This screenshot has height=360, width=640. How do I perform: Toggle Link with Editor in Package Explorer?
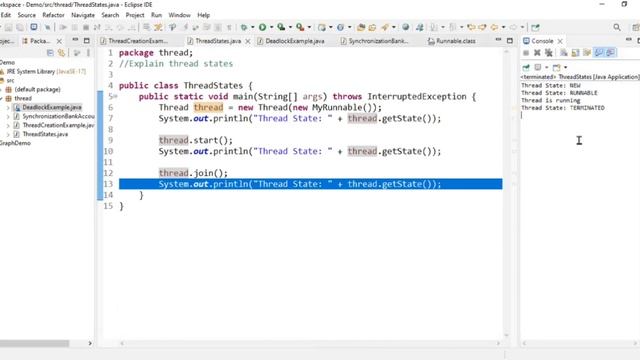pos(61,53)
